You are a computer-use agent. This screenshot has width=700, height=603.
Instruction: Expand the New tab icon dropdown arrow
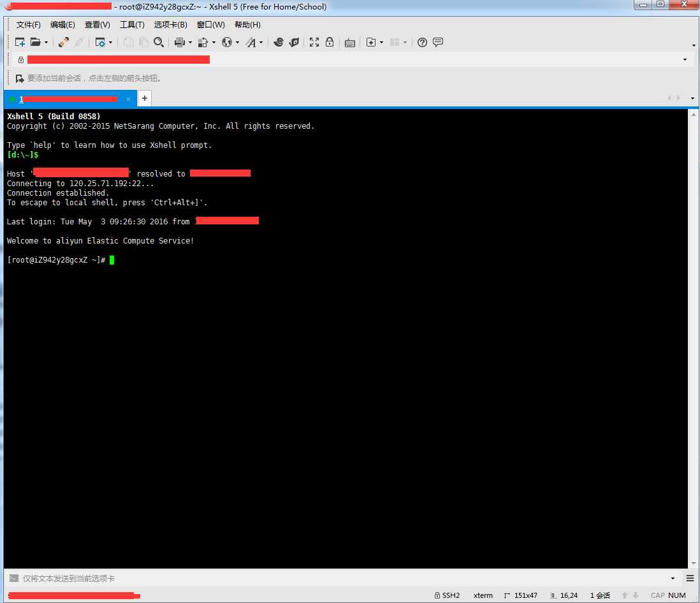coord(382,43)
